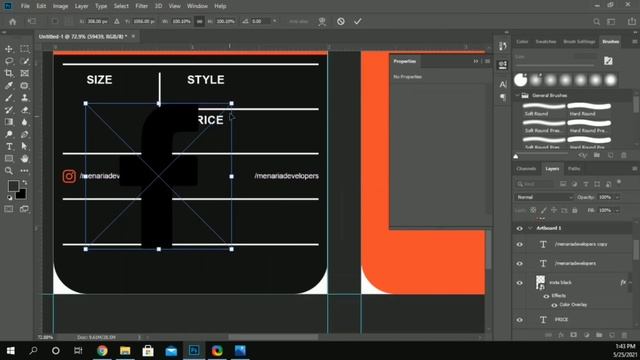Select the Crop tool
640x360 pixels.
9,73
